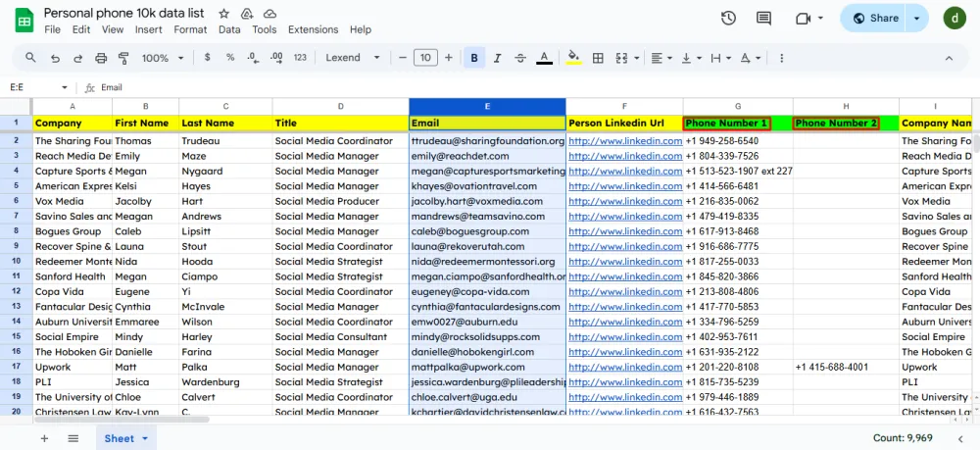Open the Lexend font dropdown

353,58
